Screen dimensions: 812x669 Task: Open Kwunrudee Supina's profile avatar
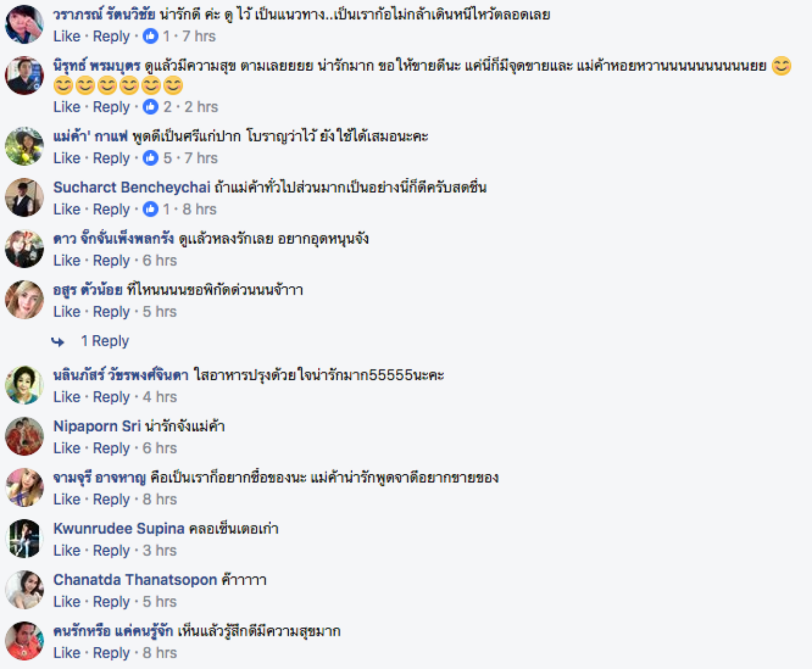[x=24, y=538]
